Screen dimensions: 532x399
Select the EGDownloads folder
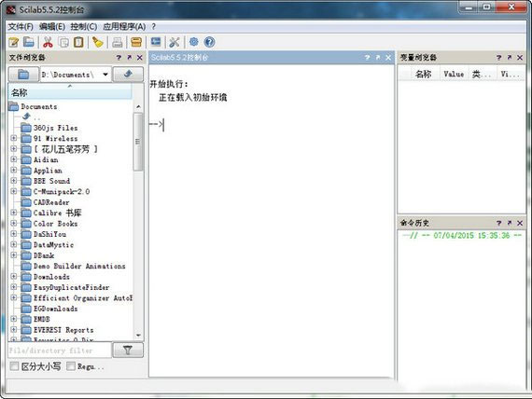click(49, 309)
